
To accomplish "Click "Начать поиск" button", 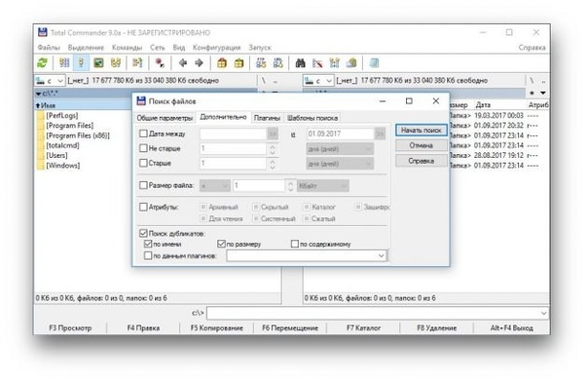I will tap(422, 131).
